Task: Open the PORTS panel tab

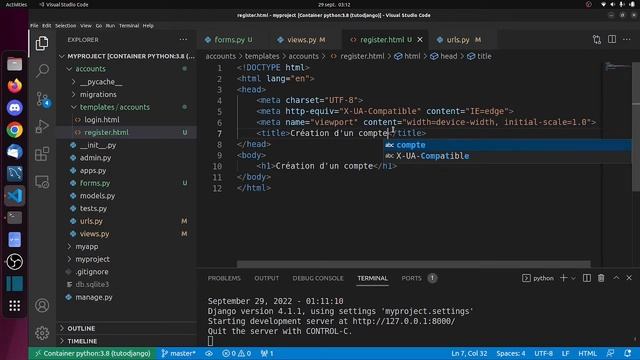Action: (x=411, y=278)
